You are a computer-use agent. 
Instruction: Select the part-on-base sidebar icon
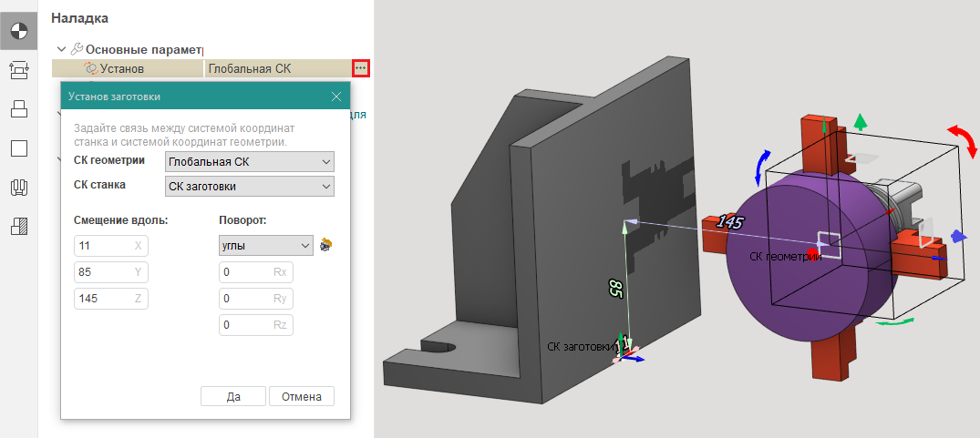(x=19, y=108)
